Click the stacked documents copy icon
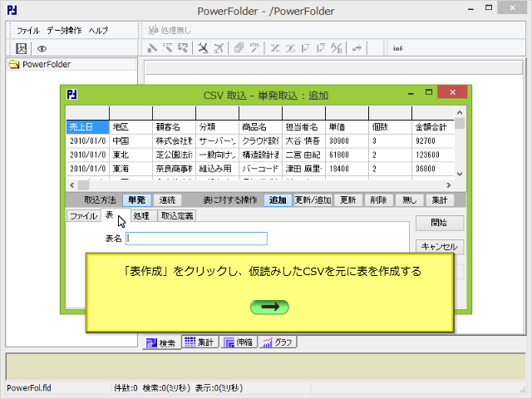 click(239, 48)
